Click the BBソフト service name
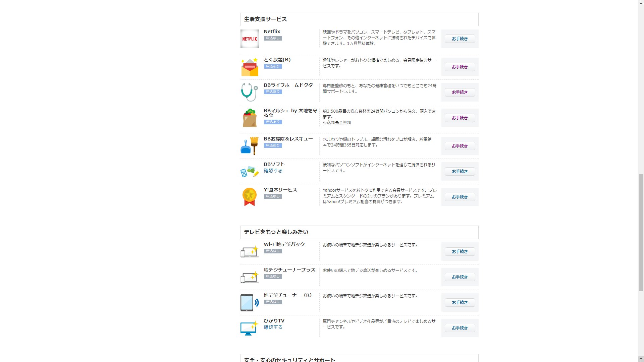This screenshot has width=644, height=362. 274,164
